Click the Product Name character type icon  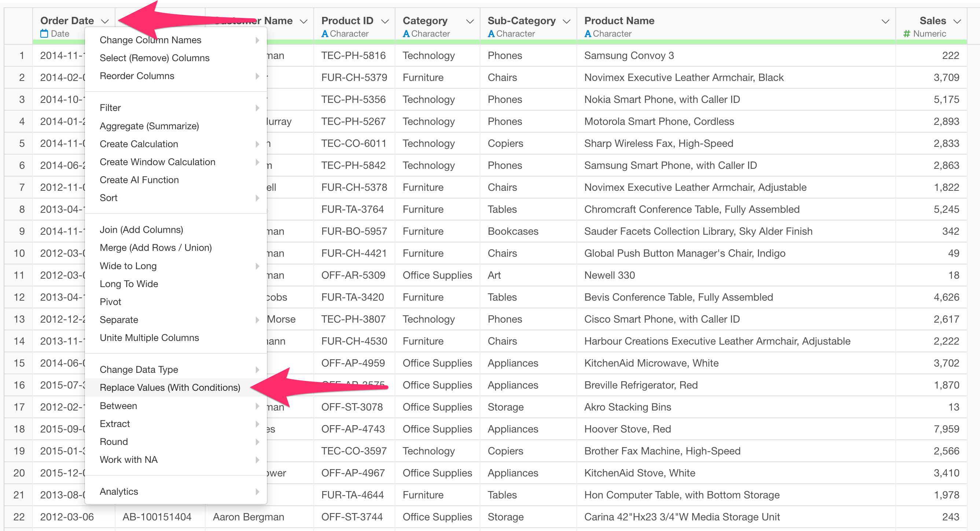pos(587,34)
